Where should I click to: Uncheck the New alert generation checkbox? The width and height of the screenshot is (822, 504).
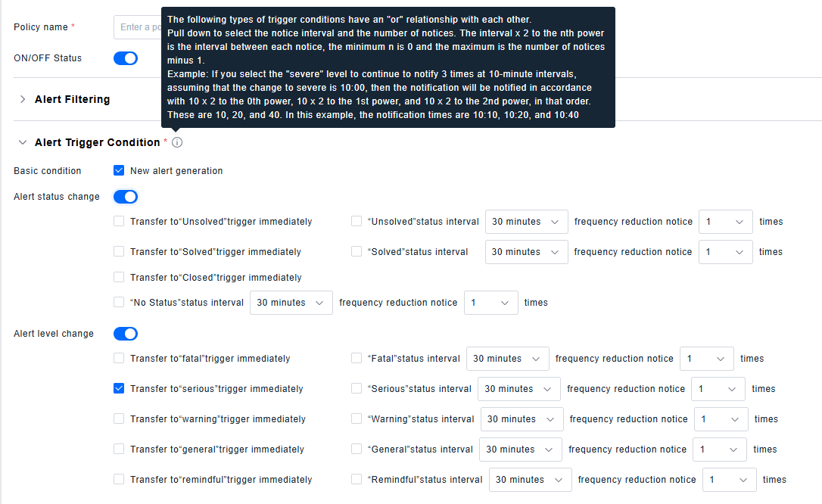point(119,171)
